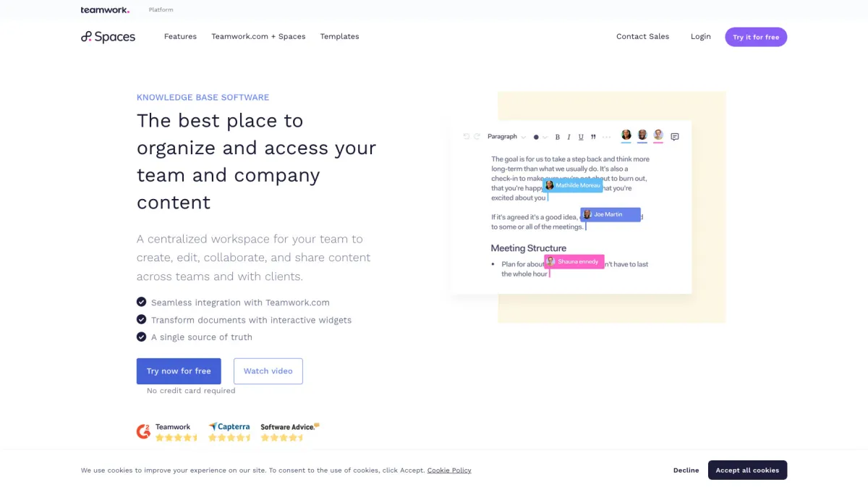Click the third collaborator avatar with pink underline

tap(658, 135)
